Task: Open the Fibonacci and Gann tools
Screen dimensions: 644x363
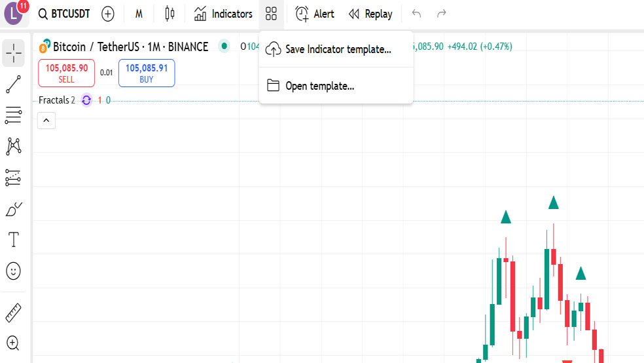Action: coord(13,115)
